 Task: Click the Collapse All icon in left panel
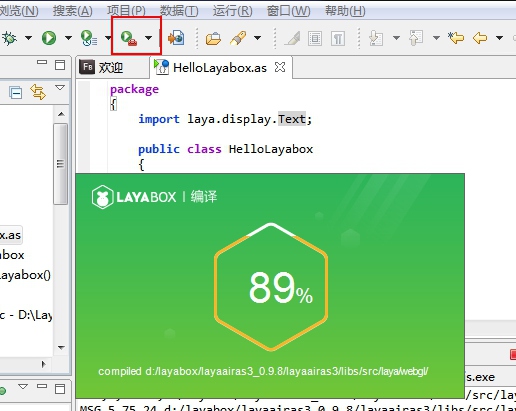pyautogui.click(x=16, y=93)
